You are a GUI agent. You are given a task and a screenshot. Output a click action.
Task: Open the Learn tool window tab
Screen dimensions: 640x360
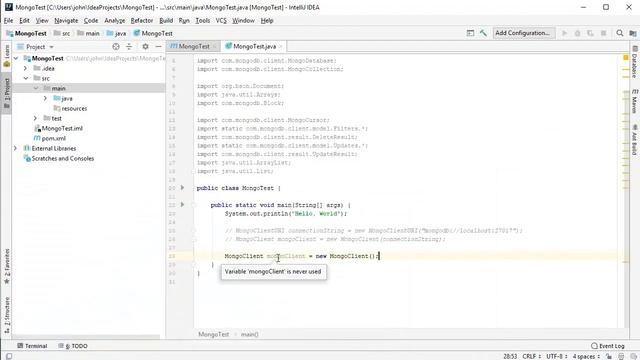pyautogui.click(x=7, y=56)
